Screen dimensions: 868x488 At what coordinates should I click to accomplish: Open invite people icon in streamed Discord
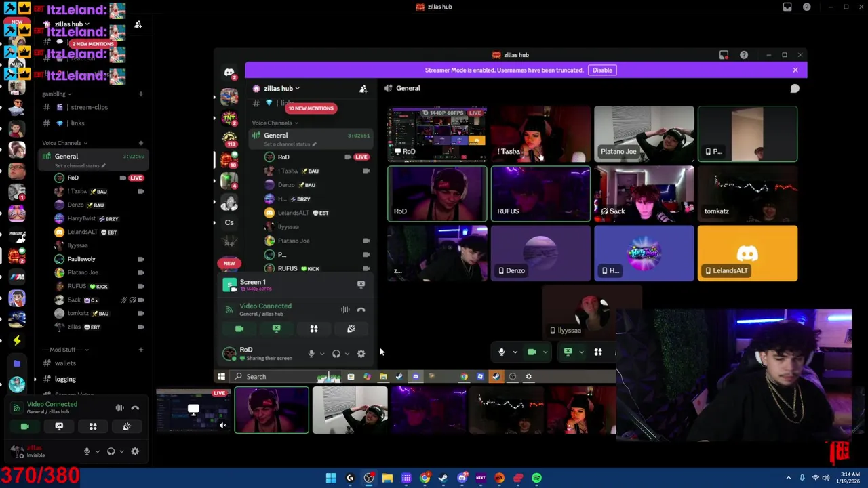click(363, 89)
